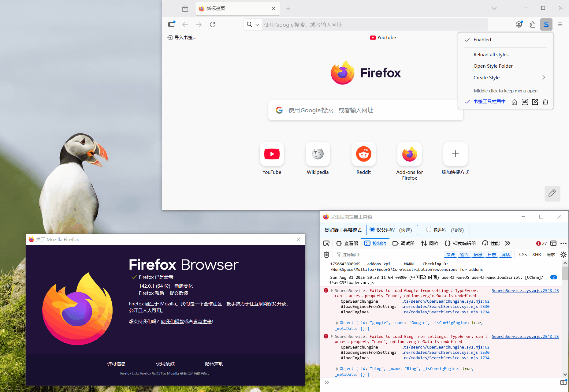
Task: Expand the Failed to load Google error
Action: click(x=332, y=290)
